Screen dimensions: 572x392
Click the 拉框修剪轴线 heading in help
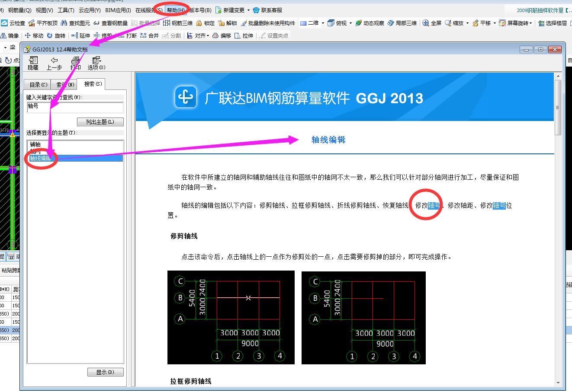click(x=191, y=381)
